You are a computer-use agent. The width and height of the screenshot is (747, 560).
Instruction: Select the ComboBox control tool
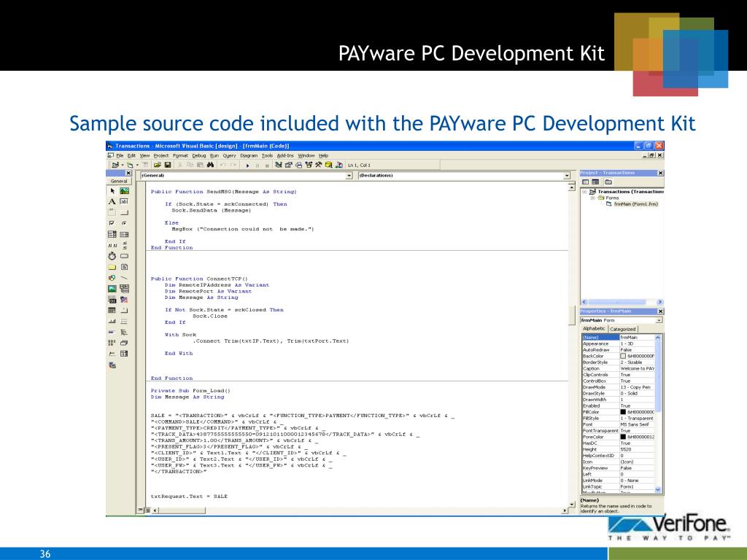(x=112, y=234)
